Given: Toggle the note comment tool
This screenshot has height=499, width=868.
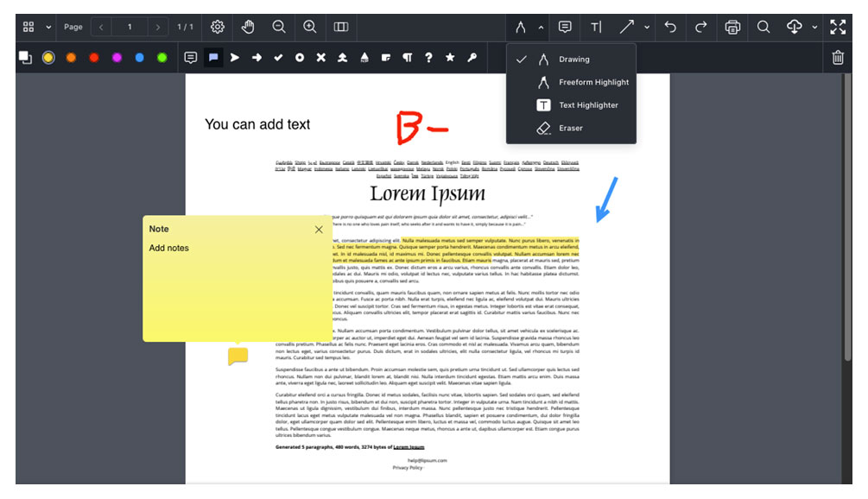Looking at the screenshot, I should (564, 27).
